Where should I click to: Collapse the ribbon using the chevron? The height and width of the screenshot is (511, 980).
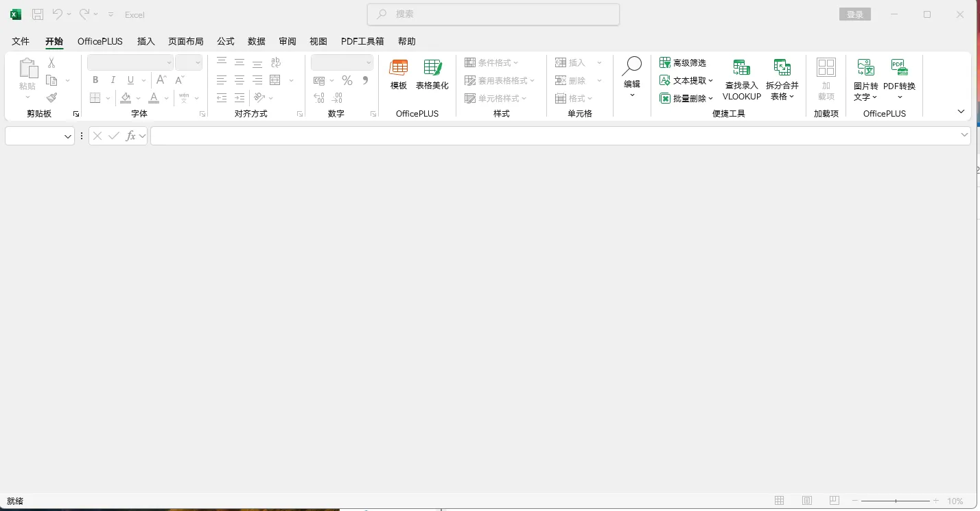(x=961, y=111)
